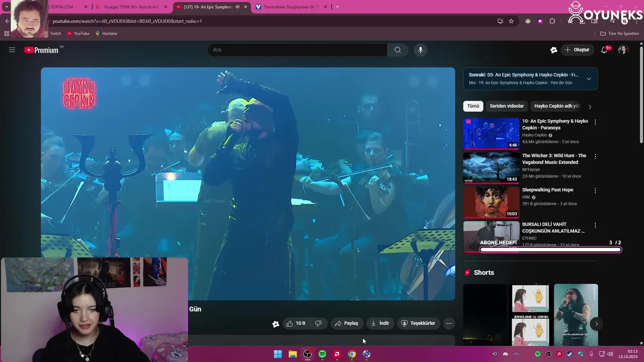Like the video with thumbs up
This screenshot has width=644, height=362.
tap(296, 323)
